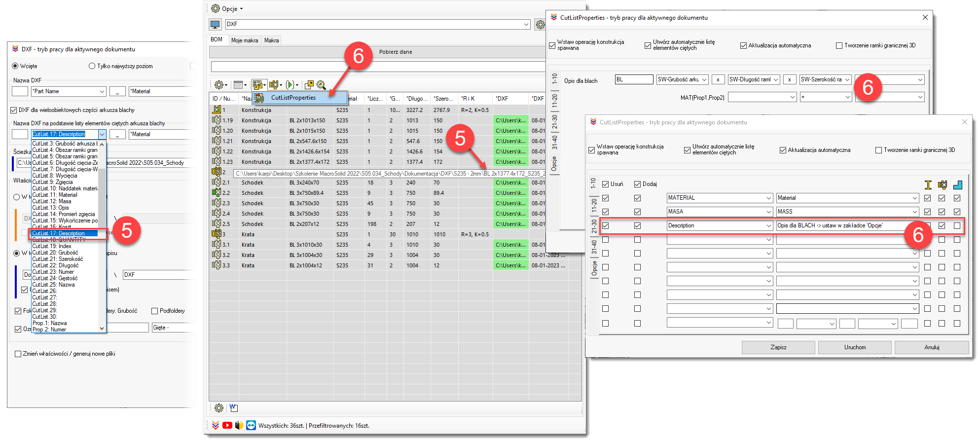Click part icon of row 1.19
The image size is (980, 442).
tap(216, 120)
